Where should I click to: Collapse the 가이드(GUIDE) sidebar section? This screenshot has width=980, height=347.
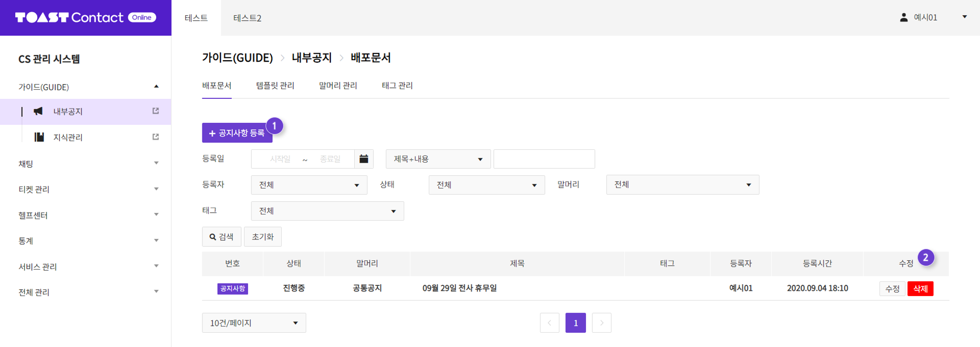tap(156, 87)
